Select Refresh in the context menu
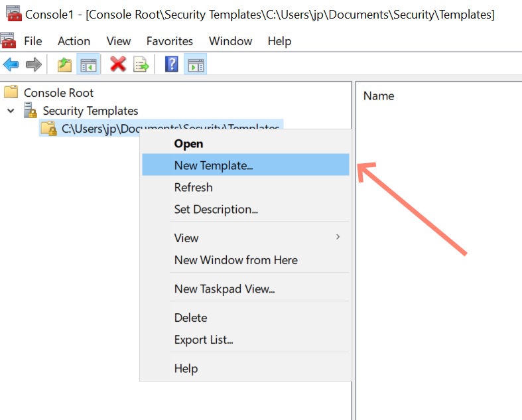The width and height of the screenshot is (522, 420). click(193, 187)
